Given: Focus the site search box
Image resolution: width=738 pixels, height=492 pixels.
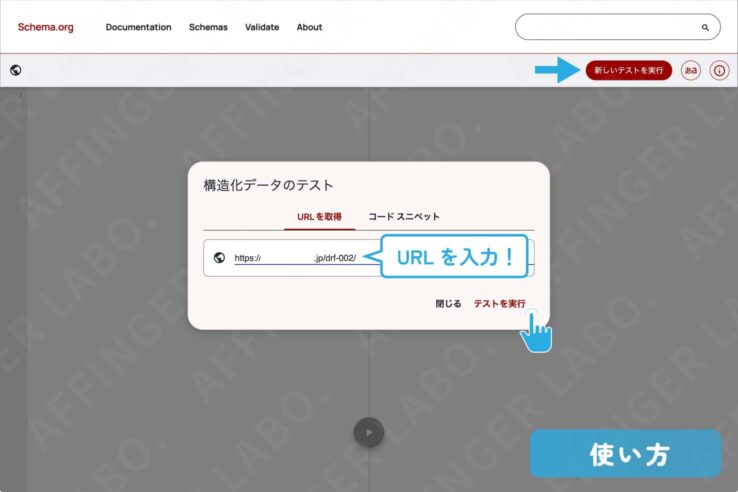Looking at the screenshot, I should [618, 27].
